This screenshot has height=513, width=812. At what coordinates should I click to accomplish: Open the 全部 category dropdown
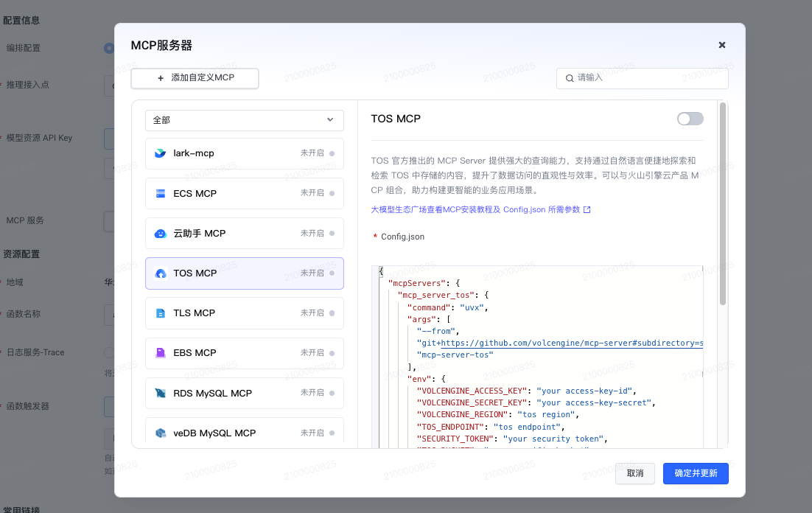pos(245,120)
